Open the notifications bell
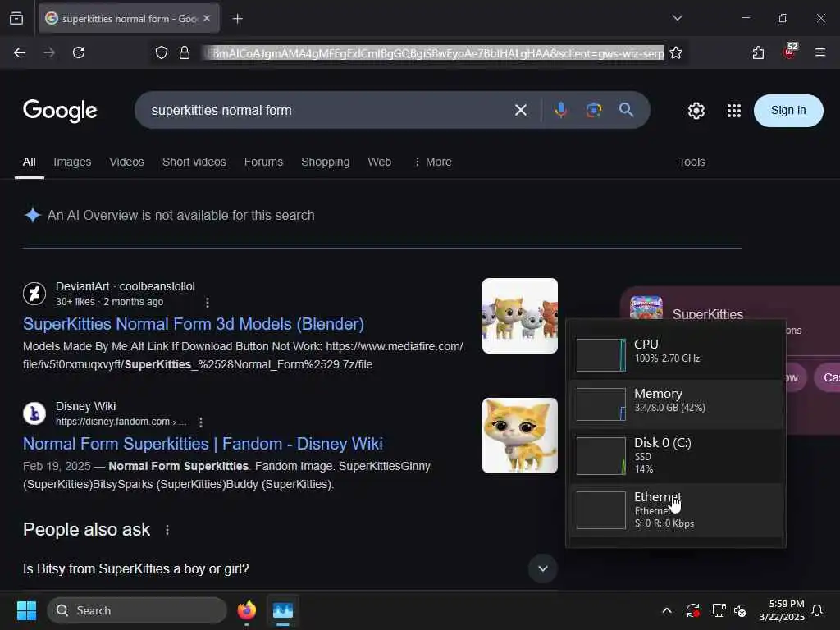Image resolution: width=840 pixels, height=630 pixels. click(x=818, y=610)
